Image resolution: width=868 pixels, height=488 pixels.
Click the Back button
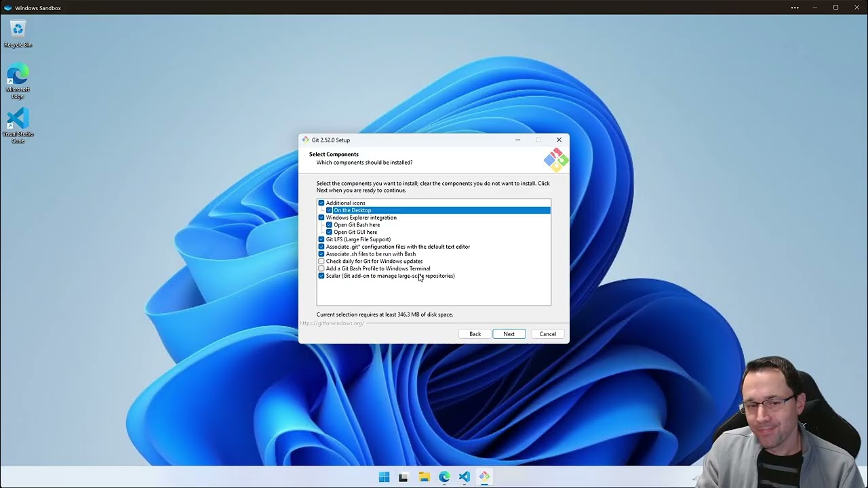475,334
